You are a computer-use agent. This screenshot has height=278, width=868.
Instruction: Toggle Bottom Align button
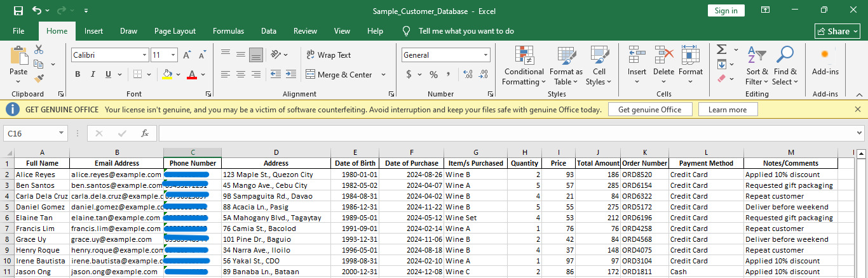coord(256,55)
